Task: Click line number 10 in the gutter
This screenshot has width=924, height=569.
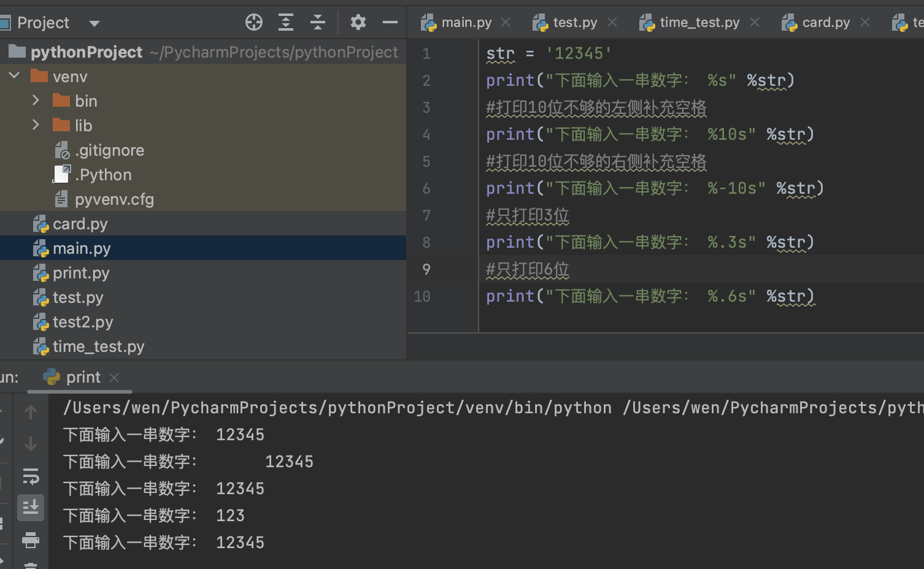Action: pyautogui.click(x=422, y=297)
